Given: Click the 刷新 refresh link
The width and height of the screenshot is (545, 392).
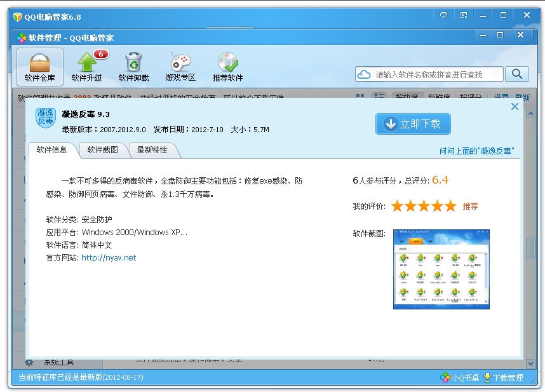Looking at the screenshot, I should tap(522, 97).
